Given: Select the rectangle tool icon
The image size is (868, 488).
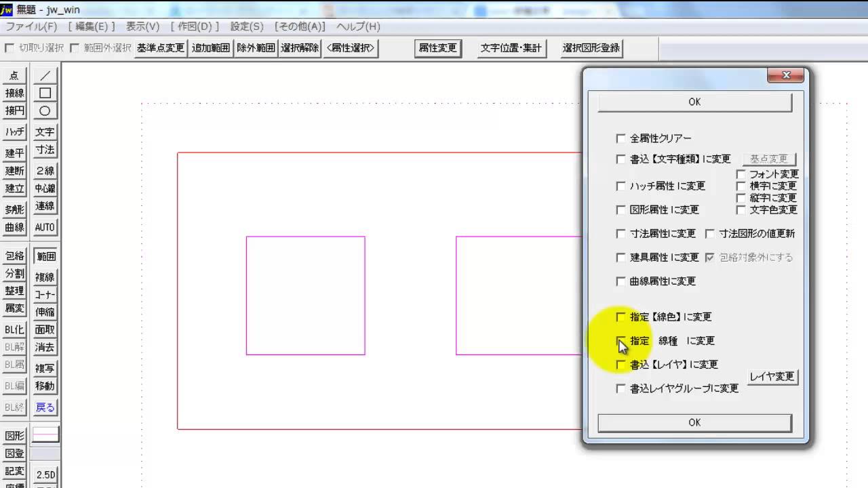Looking at the screenshot, I should pos(45,94).
